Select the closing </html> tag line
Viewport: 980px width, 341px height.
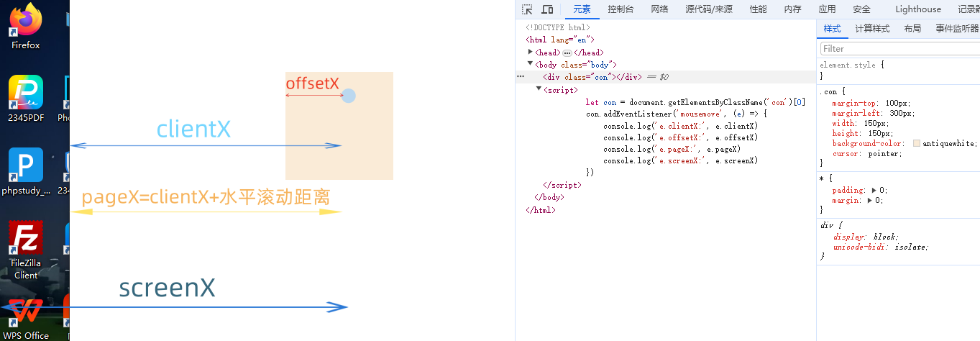tap(541, 210)
